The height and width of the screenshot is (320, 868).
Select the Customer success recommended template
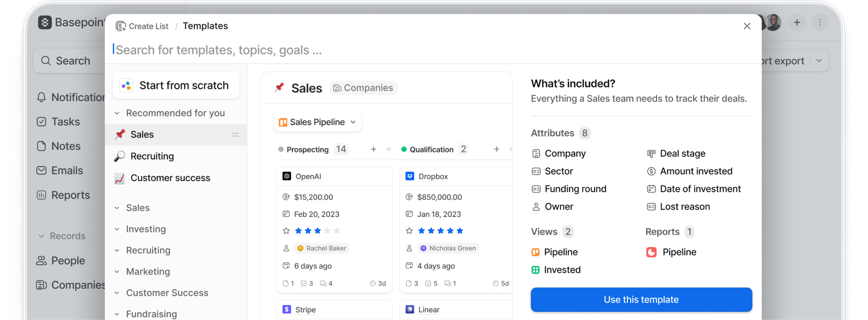[170, 178]
